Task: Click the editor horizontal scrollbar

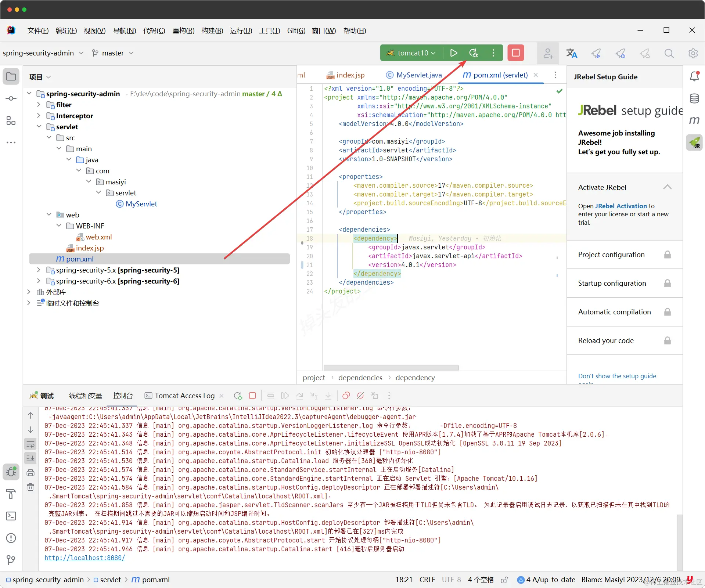Action: pyautogui.click(x=391, y=368)
